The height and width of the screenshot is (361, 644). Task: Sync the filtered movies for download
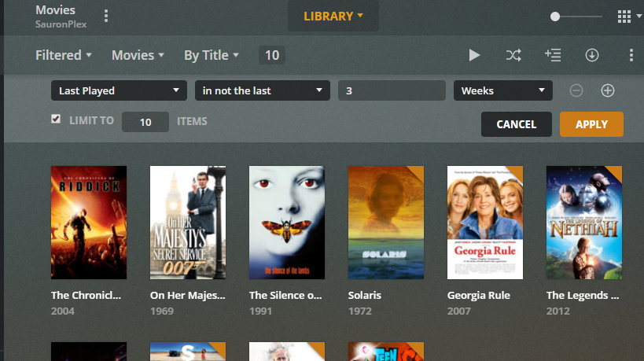[592, 55]
